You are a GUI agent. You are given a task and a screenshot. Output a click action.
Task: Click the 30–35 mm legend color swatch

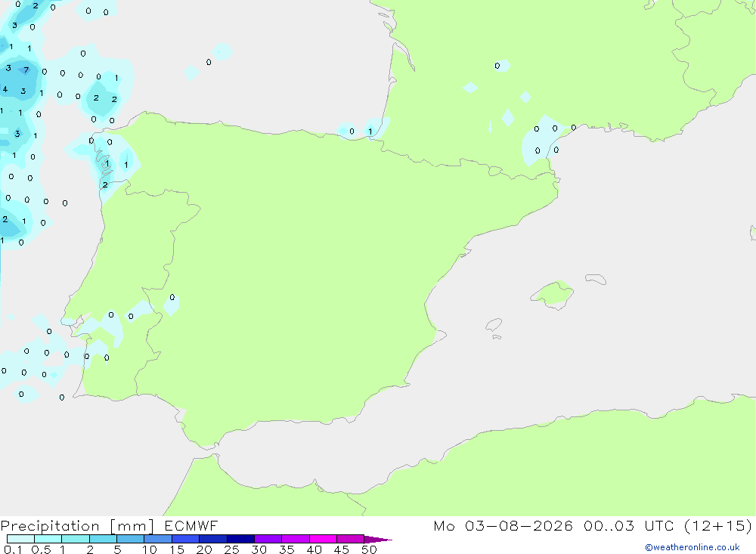coord(268,539)
